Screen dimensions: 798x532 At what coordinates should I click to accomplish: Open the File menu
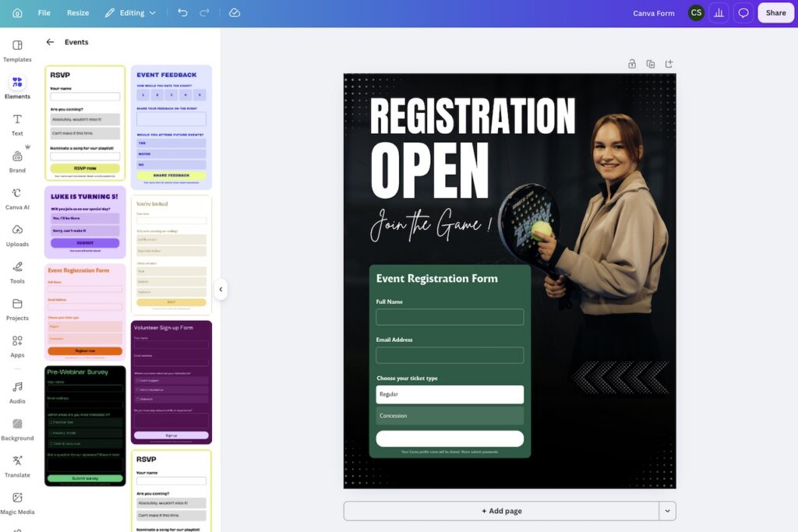[44, 12]
